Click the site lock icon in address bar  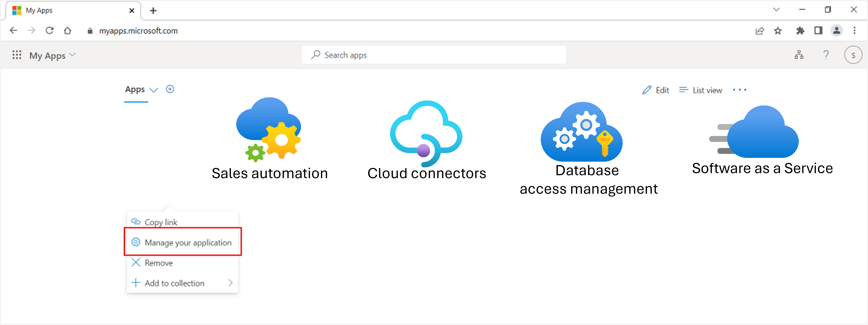coord(90,31)
